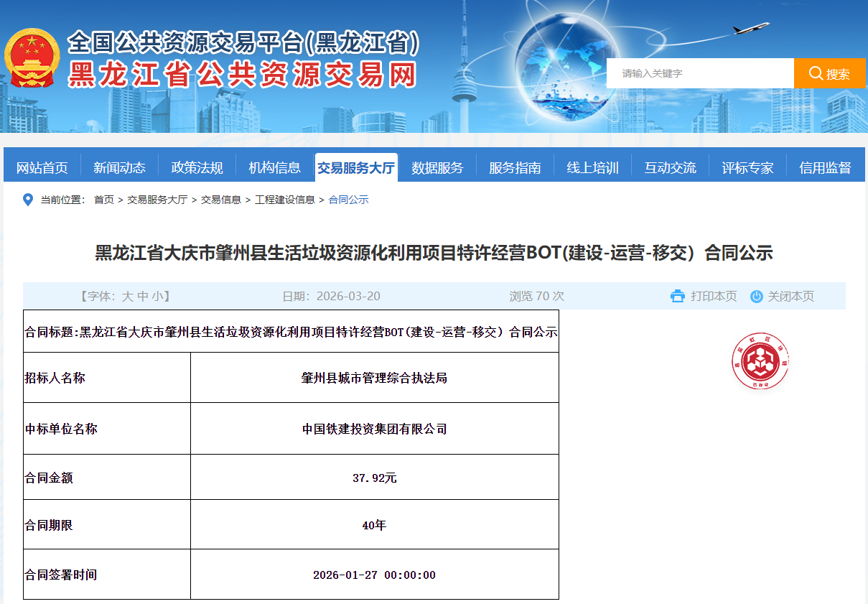Open 线上培训 page
The image size is (868, 604).
[592, 167]
